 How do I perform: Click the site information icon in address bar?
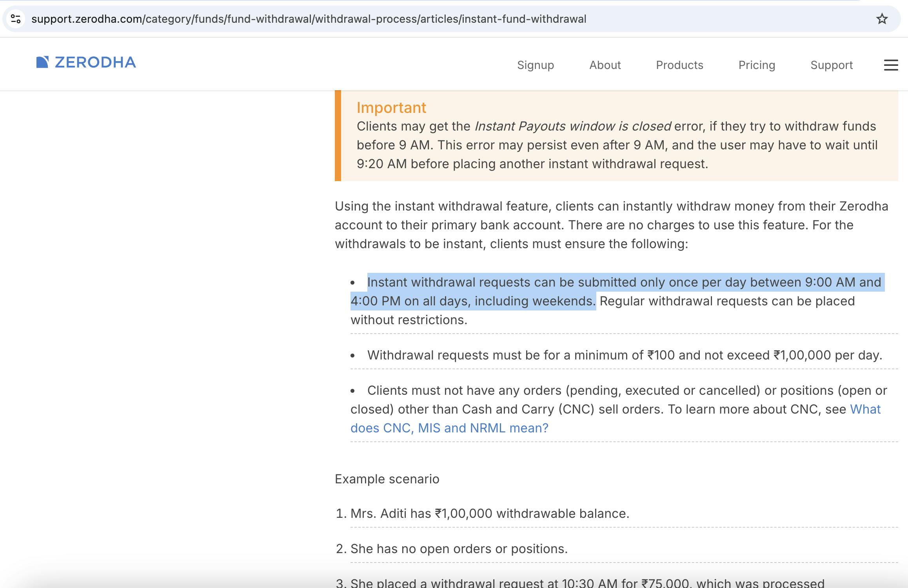[16, 19]
